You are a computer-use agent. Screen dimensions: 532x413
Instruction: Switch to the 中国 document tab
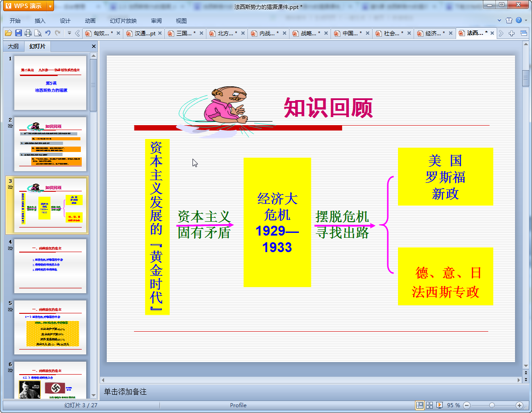click(x=352, y=33)
